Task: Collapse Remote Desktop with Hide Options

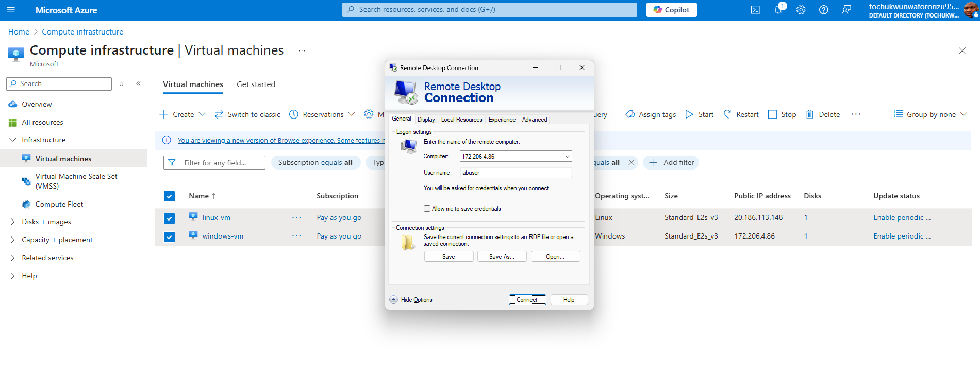Action: click(411, 300)
